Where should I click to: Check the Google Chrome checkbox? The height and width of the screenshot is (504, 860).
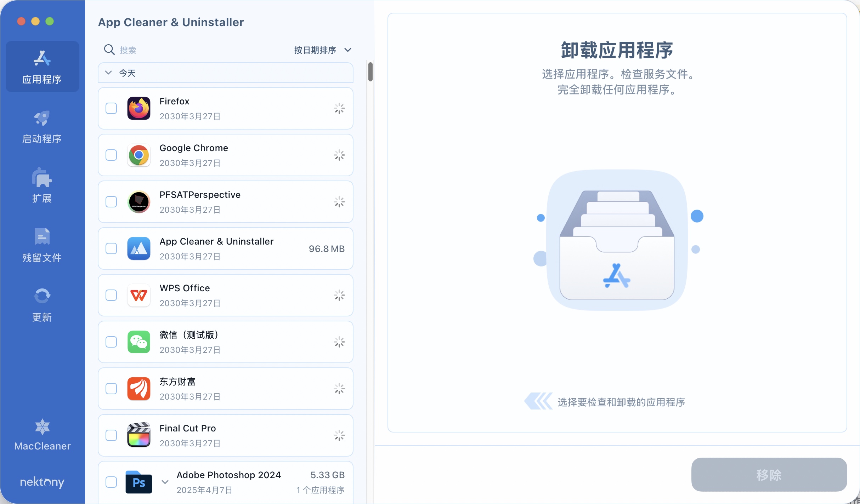coord(111,155)
